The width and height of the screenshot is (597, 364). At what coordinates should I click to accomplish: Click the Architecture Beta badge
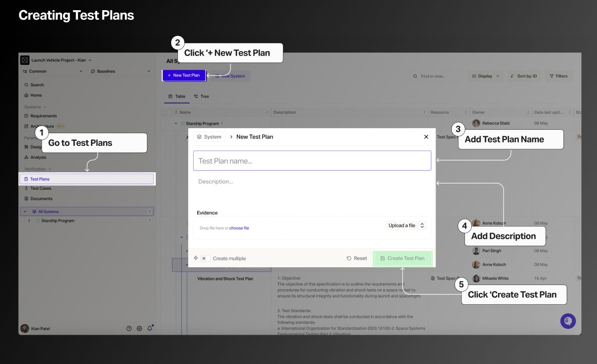click(x=61, y=126)
